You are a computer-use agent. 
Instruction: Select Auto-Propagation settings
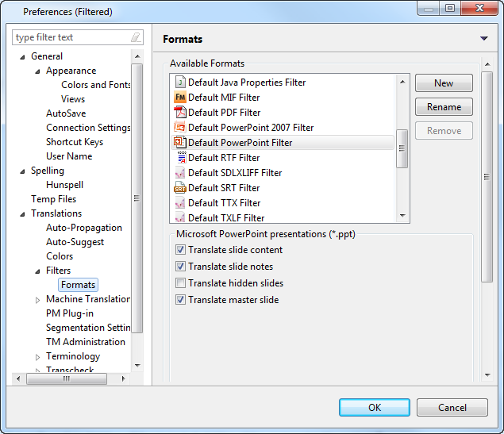84,228
